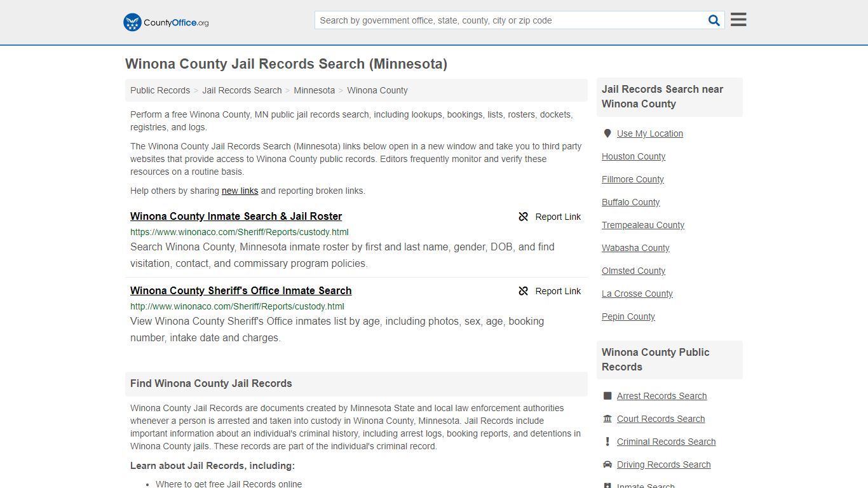The height and width of the screenshot is (488, 868).
Task: Click the location pin icon beside Use My Location
Action: tap(607, 133)
